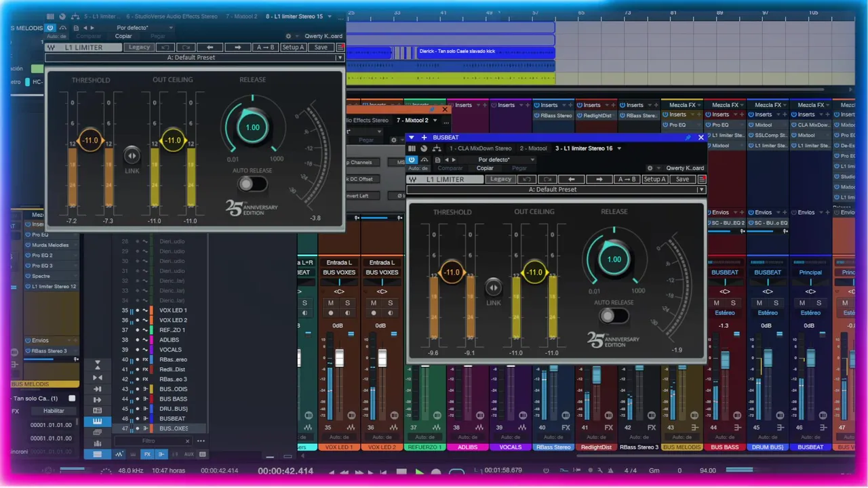The image size is (868, 488).
Task: Click the pin icon on BUSBEAT window title
Action: (x=688, y=138)
